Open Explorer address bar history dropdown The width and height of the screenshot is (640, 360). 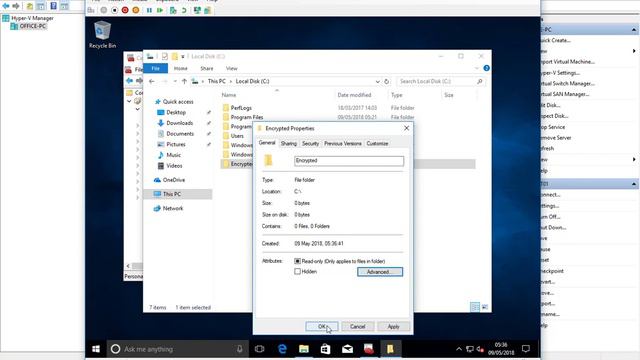click(x=378, y=81)
